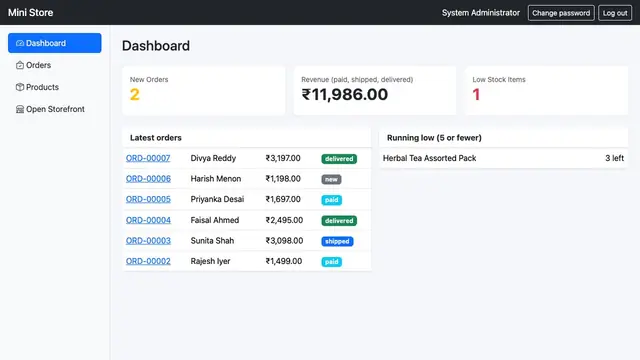Click the delivered badge for Faisal Ahmed
Image resolution: width=640 pixels, height=360 pixels.
(x=339, y=221)
